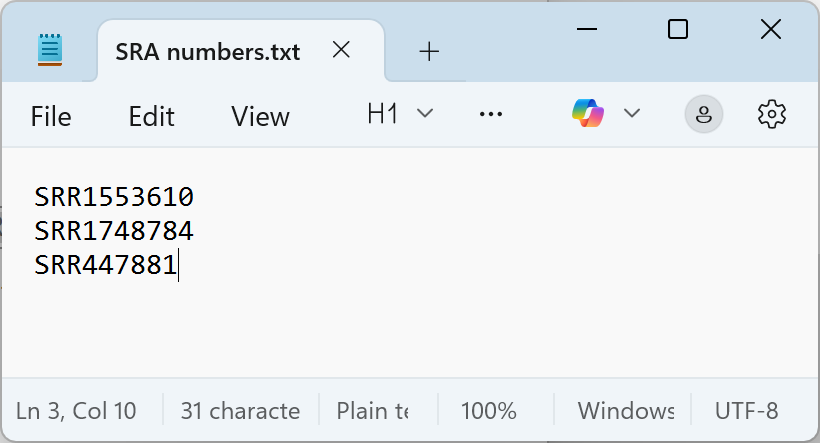This screenshot has height=443, width=820.
Task: Click the 100% zoom level indicator
Action: pos(488,410)
